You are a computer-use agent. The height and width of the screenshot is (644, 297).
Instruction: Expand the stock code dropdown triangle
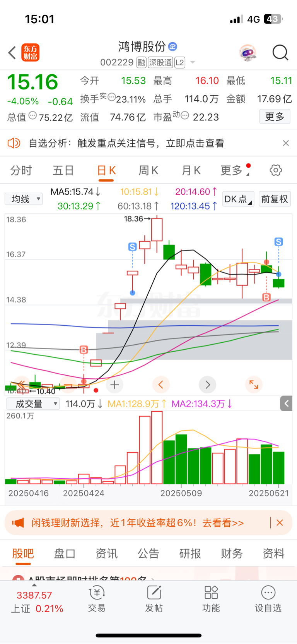coord(193,62)
